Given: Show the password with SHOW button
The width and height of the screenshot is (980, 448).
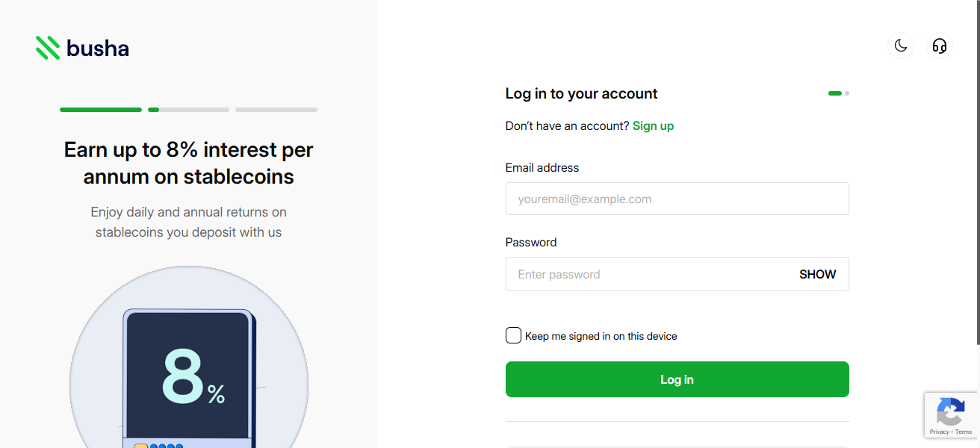Looking at the screenshot, I should 817,274.
